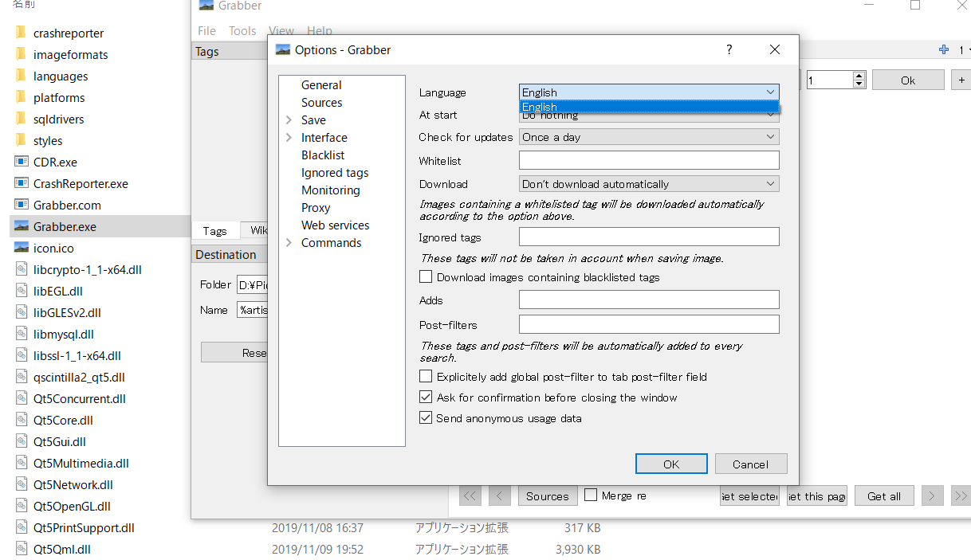Click the libcrypto-1_1-x64.dll file icon
This screenshot has width=971, height=560.
pyautogui.click(x=21, y=270)
